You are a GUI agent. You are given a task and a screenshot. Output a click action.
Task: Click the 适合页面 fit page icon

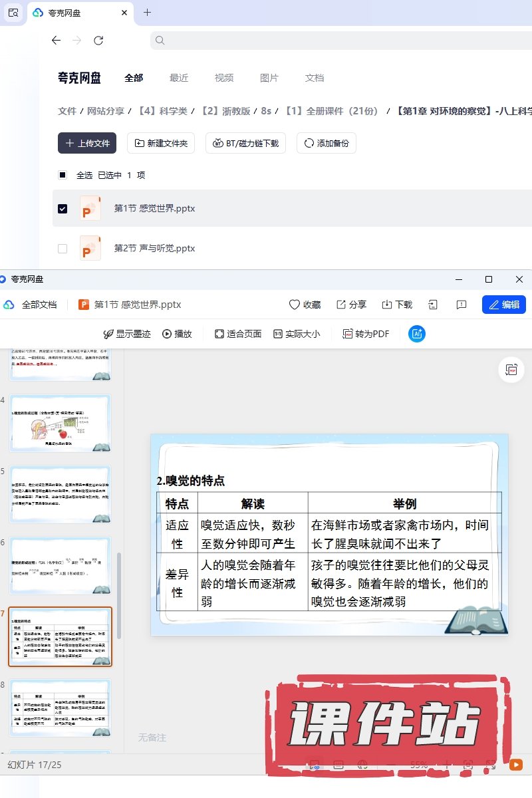point(219,334)
